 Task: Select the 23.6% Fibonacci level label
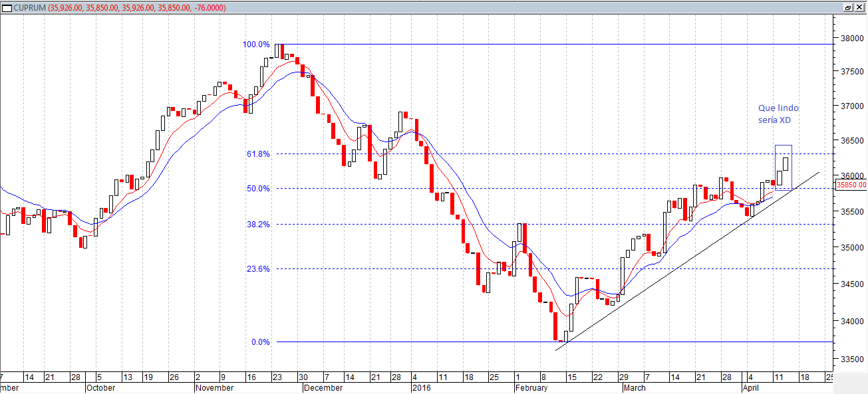click(x=258, y=269)
